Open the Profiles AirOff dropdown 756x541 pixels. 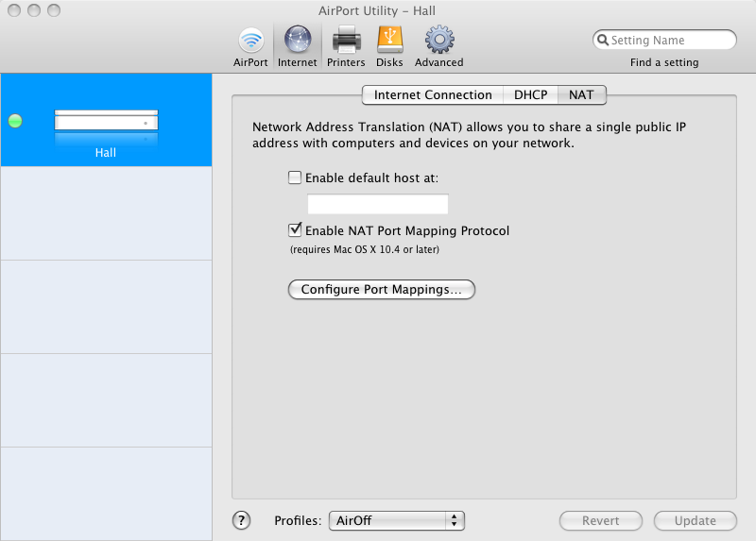(397, 521)
